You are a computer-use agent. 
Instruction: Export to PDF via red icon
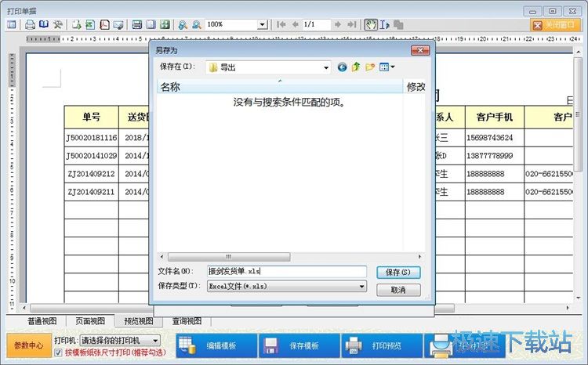tap(104, 25)
